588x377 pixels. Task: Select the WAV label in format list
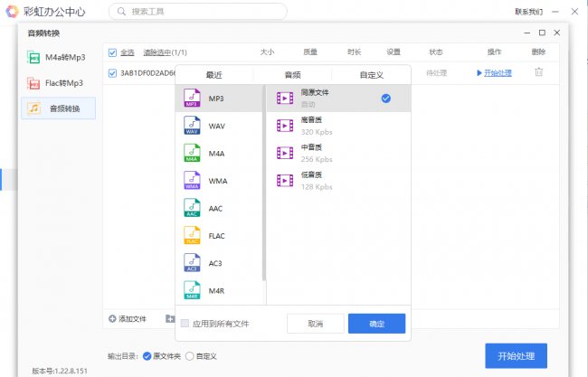pyautogui.click(x=217, y=127)
